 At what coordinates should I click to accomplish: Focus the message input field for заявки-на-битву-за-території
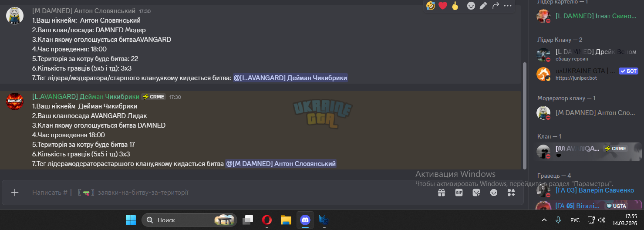coord(226,193)
